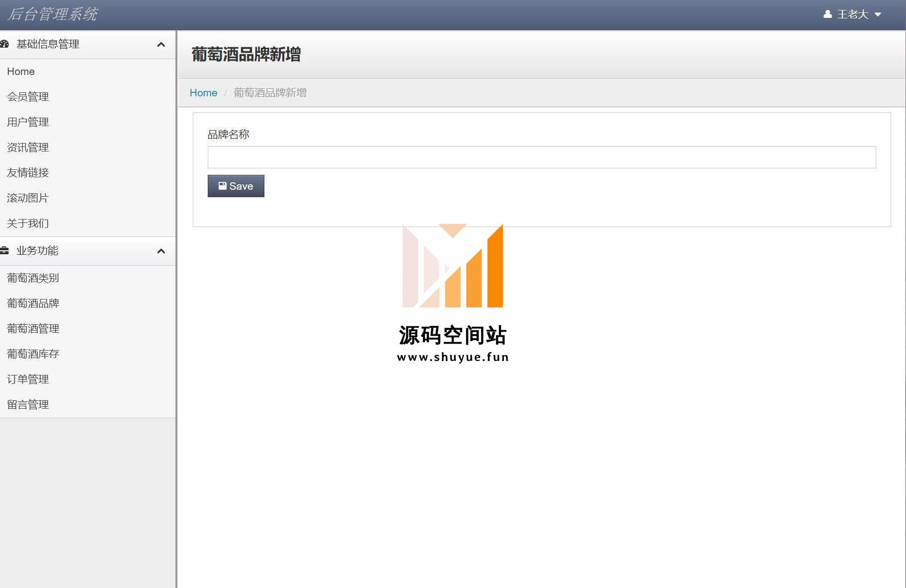Collapse the 基础信息管理 section chevron
Viewport: 906px width, 588px height.
tap(161, 44)
